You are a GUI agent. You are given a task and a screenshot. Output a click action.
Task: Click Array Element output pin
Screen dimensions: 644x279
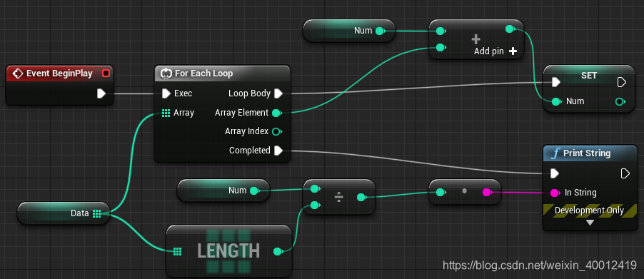coord(277,113)
